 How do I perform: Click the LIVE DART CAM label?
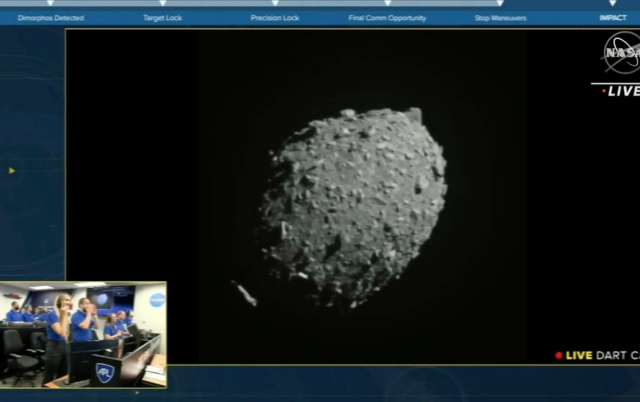click(598, 355)
